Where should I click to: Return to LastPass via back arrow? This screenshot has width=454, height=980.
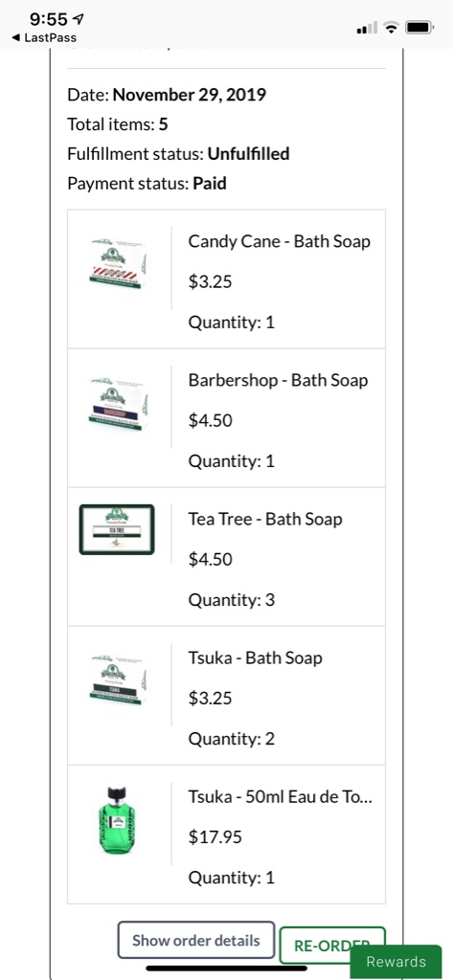(44, 38)
